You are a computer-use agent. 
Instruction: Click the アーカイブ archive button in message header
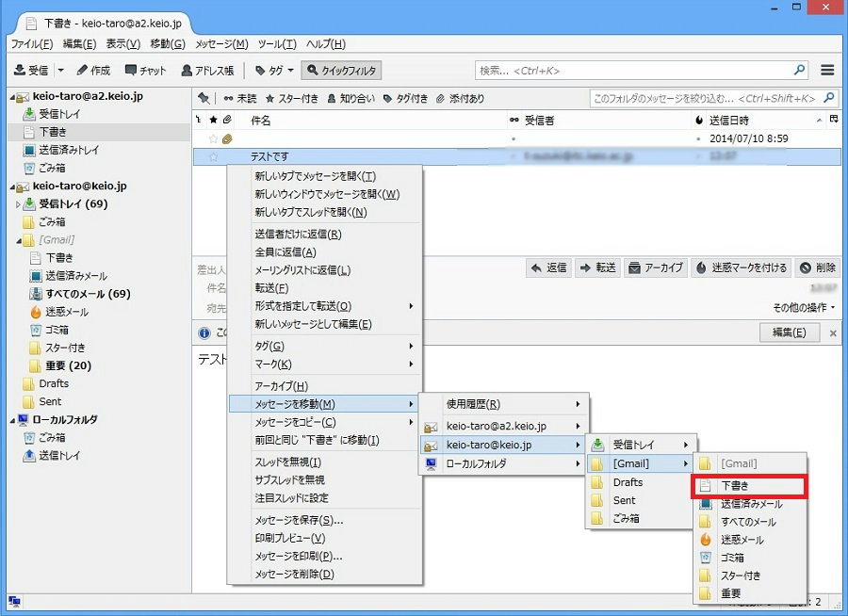pos(655,267)
